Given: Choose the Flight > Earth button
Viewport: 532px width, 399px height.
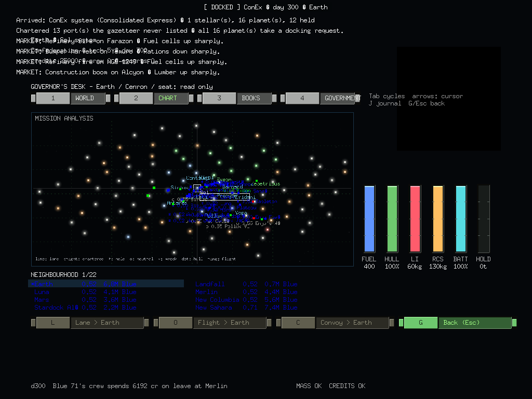Looking at the screenshot, I should [x=212, y=323].
